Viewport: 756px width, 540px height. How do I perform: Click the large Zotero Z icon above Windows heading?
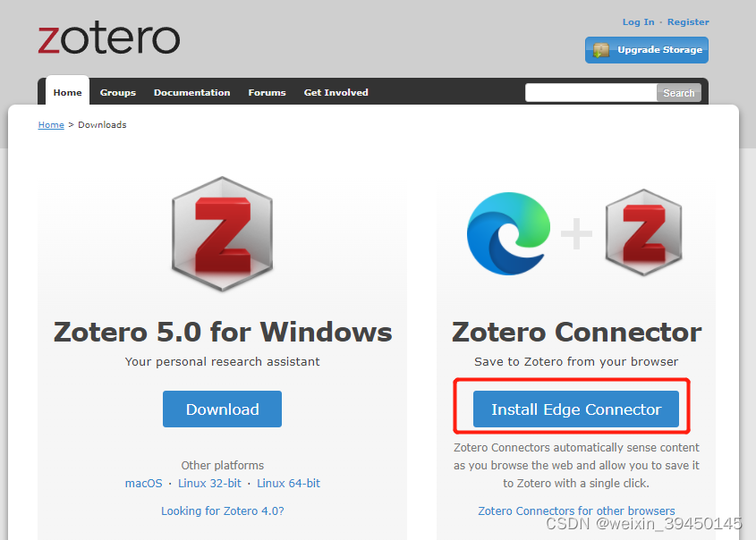(222, 233)
